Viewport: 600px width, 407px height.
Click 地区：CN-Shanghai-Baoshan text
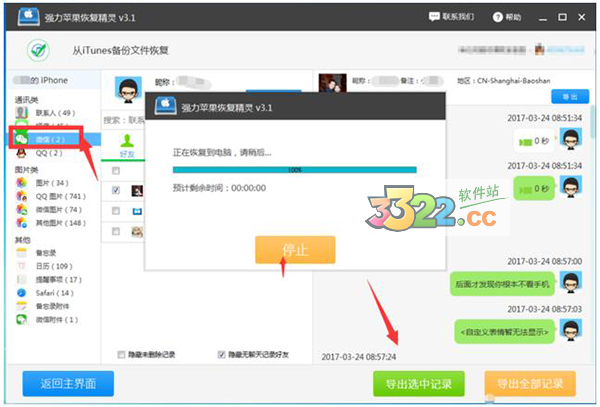504,81
